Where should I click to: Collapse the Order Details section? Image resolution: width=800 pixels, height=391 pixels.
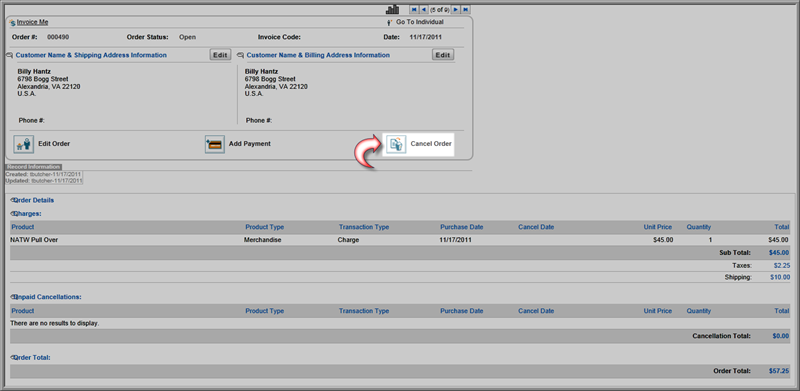pos(13,200)
